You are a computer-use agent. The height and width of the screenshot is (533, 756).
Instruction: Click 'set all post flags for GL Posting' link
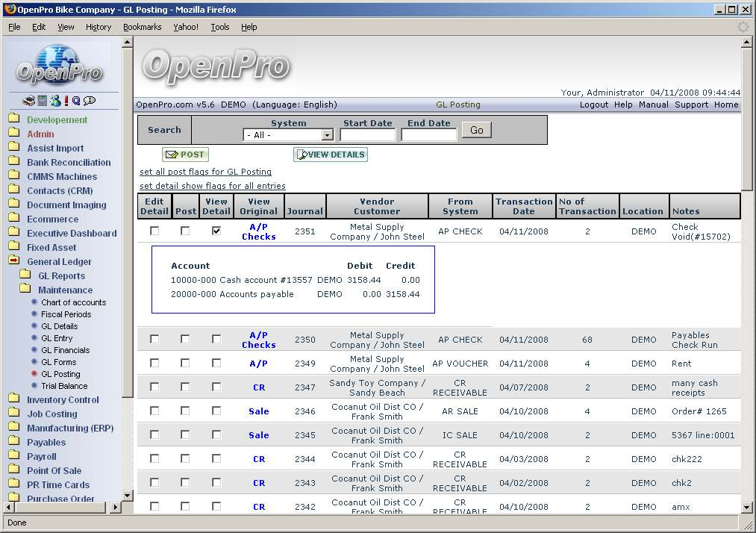[x=205, y=172]
